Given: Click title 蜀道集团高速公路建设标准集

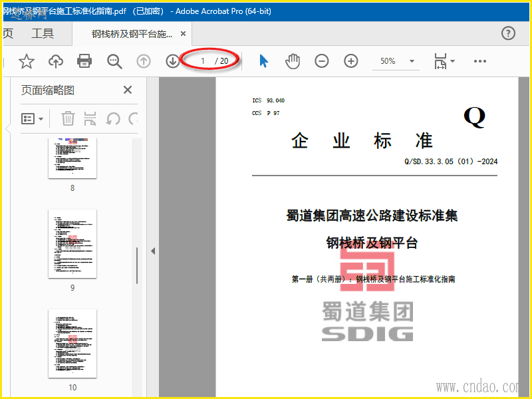Looking at the screenshot, I should click(x=372, y=215).
